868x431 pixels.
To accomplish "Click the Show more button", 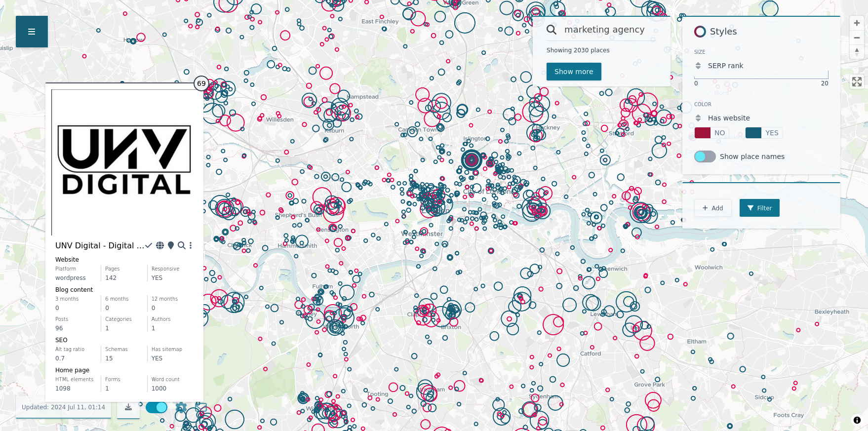I will click(573, 72).
